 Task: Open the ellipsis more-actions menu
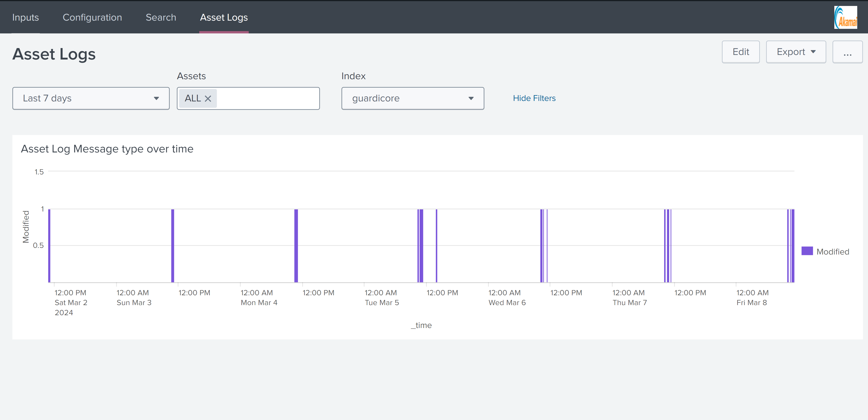pos(847,52)
